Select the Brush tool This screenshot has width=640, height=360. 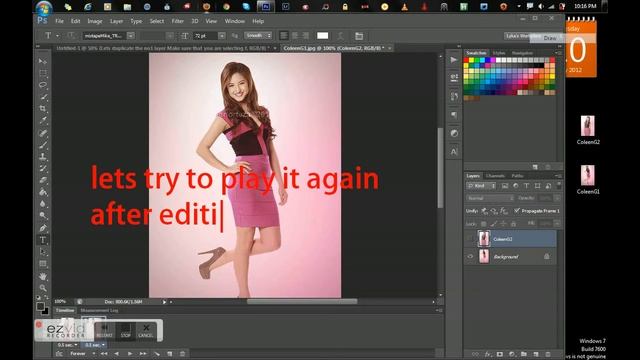42,145
